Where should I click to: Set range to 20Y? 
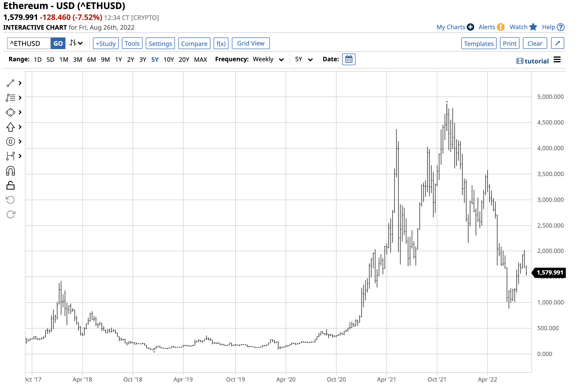[184, 60]
